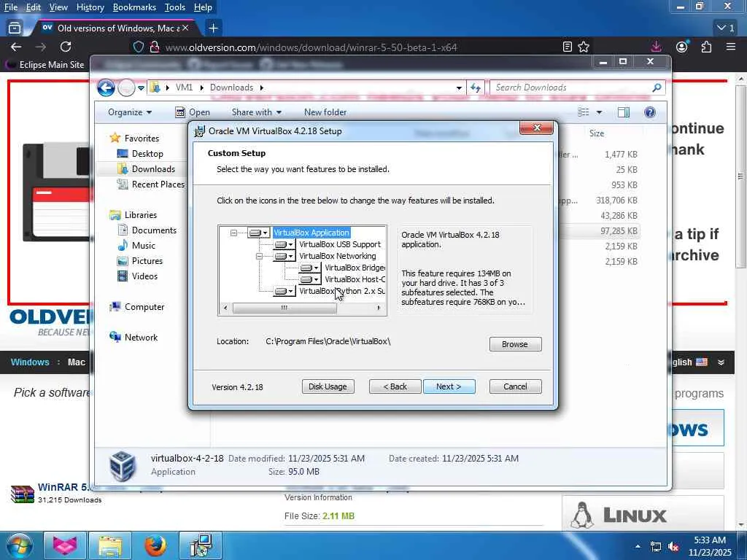Cancel the VirtualBox setup

point(515,386)
